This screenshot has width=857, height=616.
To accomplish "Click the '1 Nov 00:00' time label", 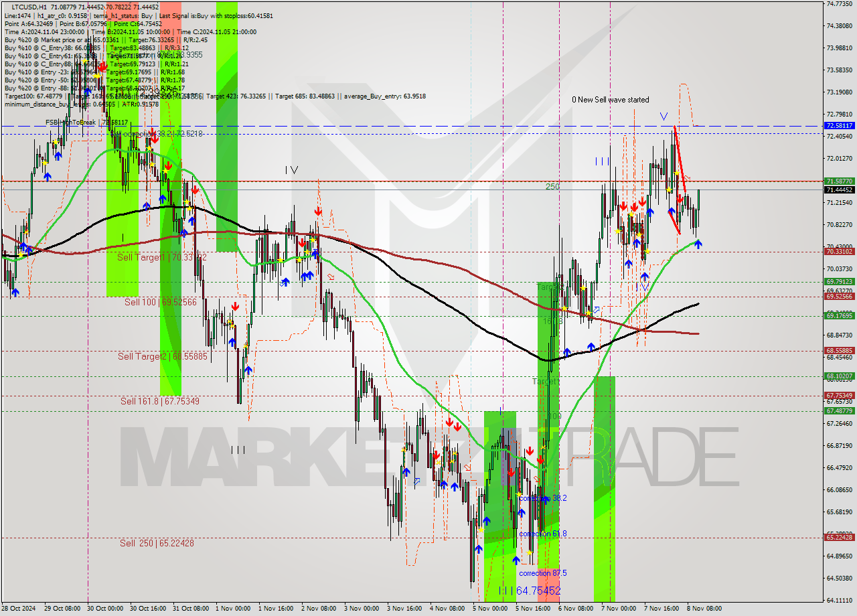I will (x=234, y=609).
